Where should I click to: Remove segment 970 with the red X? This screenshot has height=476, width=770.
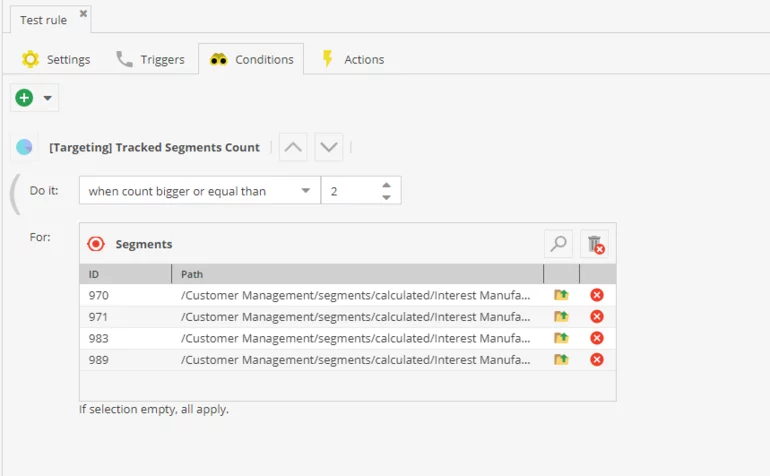[597, 295]
